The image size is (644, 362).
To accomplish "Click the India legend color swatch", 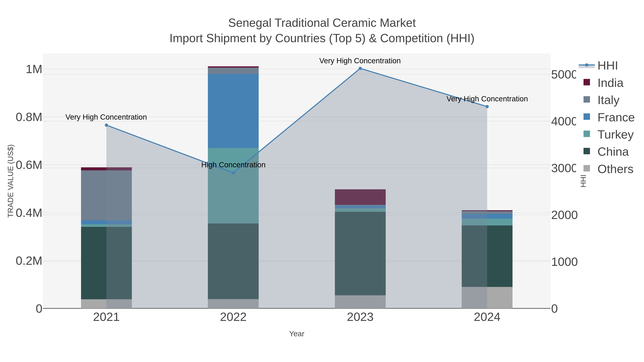I will pos(587,82).
